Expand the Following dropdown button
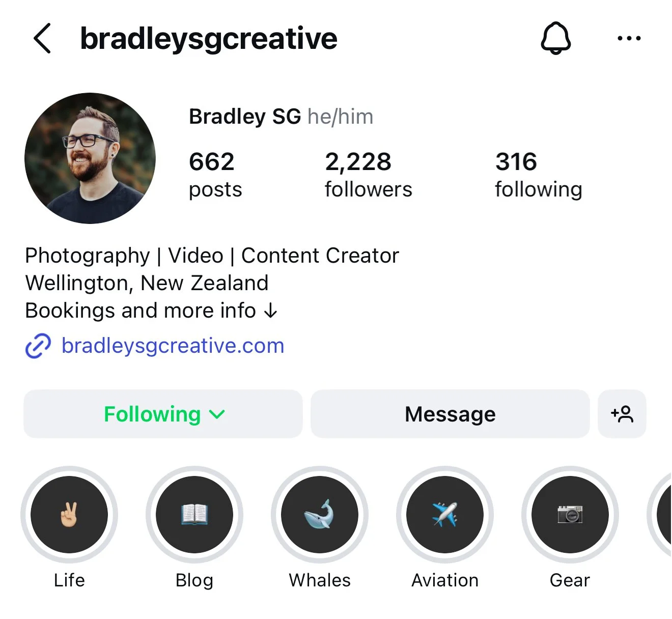The width and height of the screenshot is (672, 619). 163,414
